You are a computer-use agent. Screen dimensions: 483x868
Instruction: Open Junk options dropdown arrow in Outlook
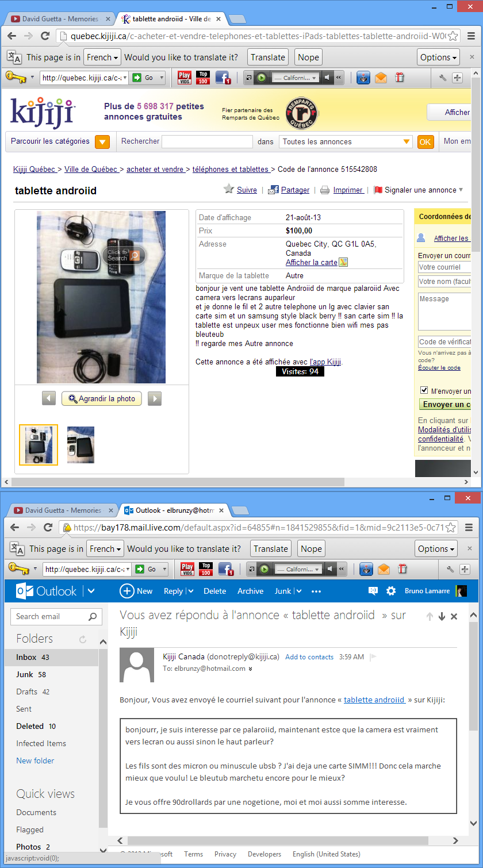click(298, 591)
